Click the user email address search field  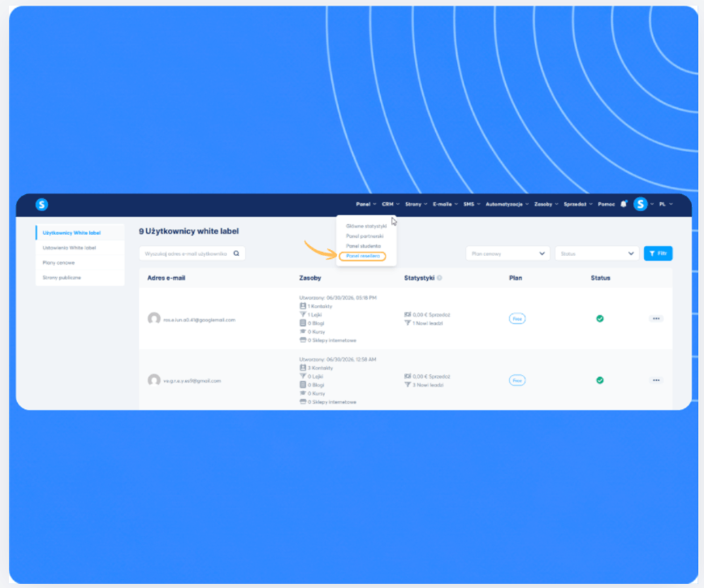tap(192, 253)
